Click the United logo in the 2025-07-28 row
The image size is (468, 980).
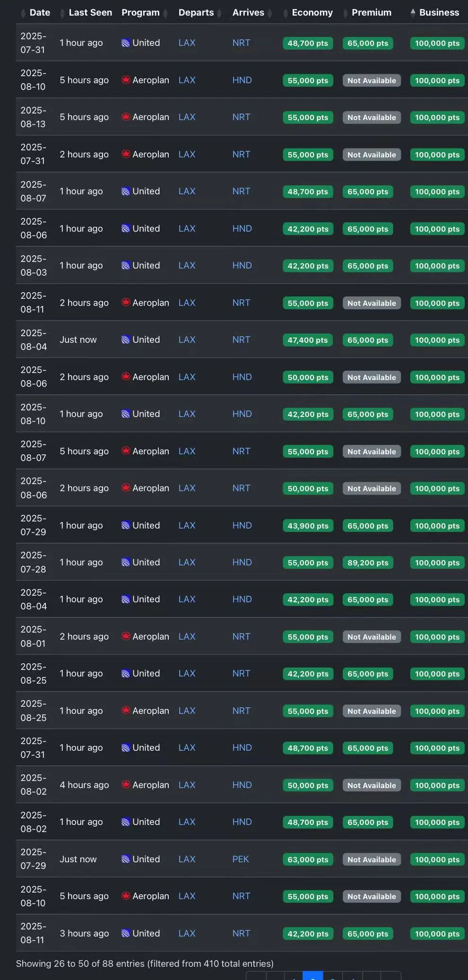[x=125, y=563]
